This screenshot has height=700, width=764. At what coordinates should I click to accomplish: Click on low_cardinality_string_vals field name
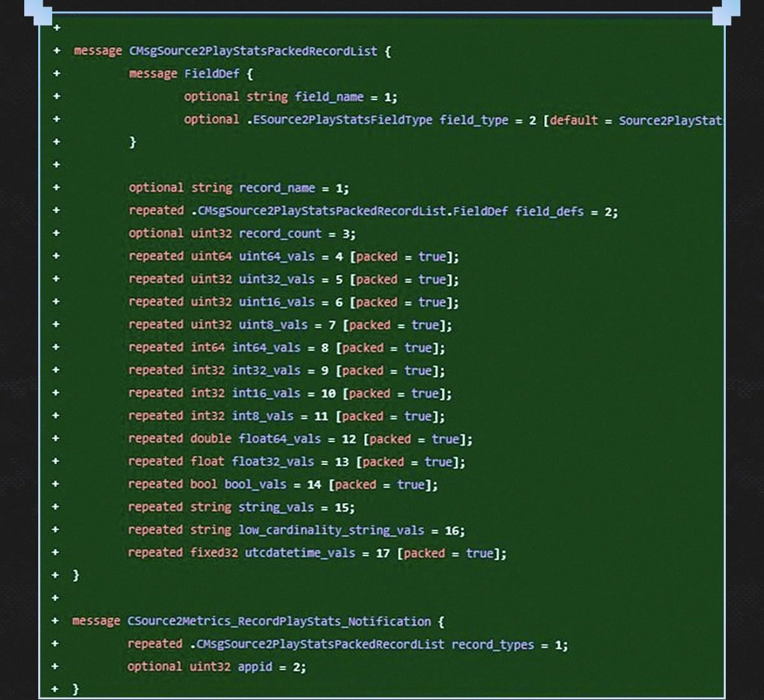pos(331,530)
